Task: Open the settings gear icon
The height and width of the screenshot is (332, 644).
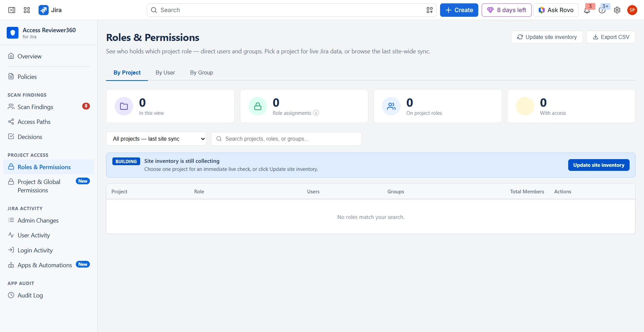Action: pyautogui.click(x=617, y=10)
